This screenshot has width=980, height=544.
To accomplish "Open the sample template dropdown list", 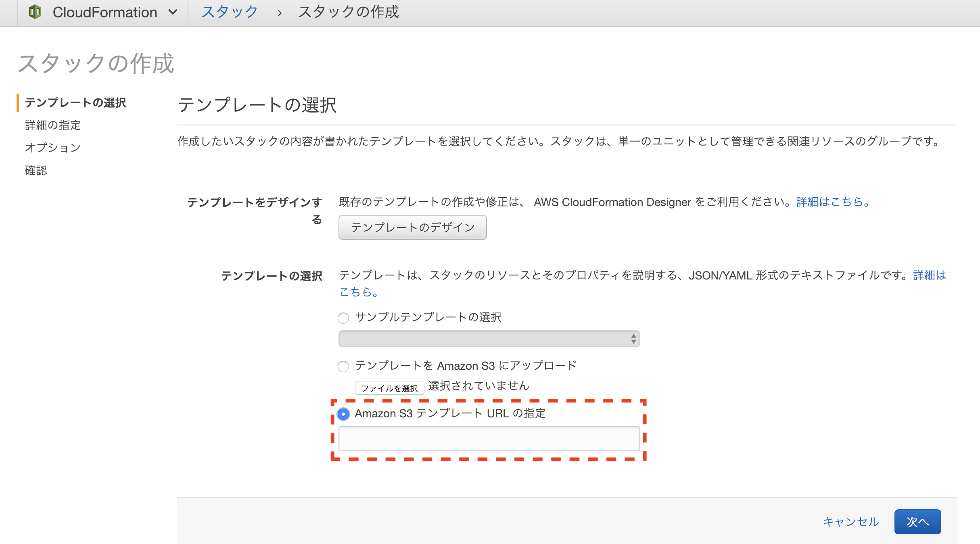I will (x=484, y=339).
